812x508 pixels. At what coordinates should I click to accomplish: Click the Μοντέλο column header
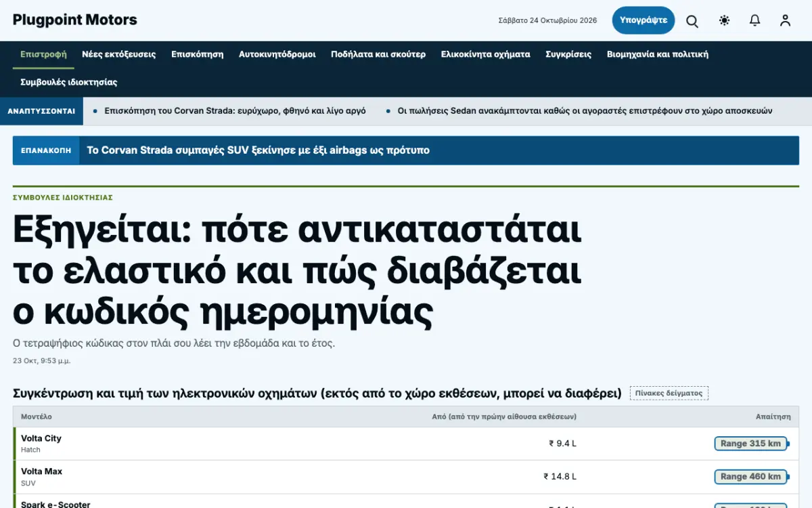[37, 417]
